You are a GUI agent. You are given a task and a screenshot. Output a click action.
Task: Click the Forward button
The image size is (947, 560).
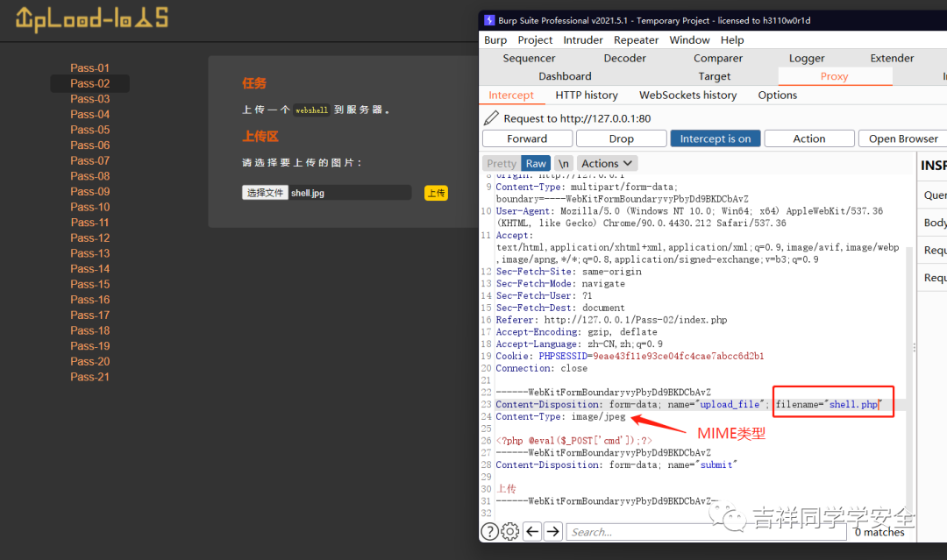pyautogui.click(x=527, y=138)
